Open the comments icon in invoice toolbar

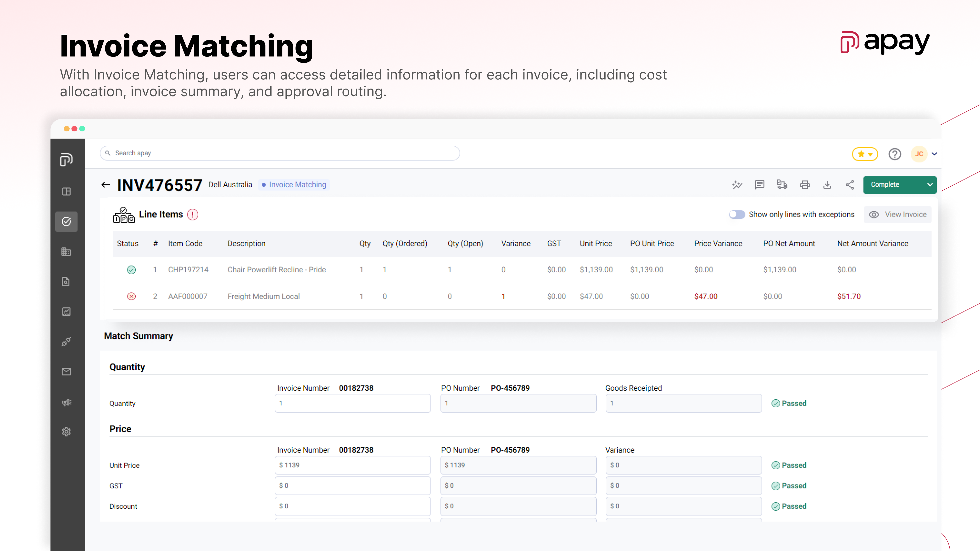pyautogui.click(x=759, y=185)
